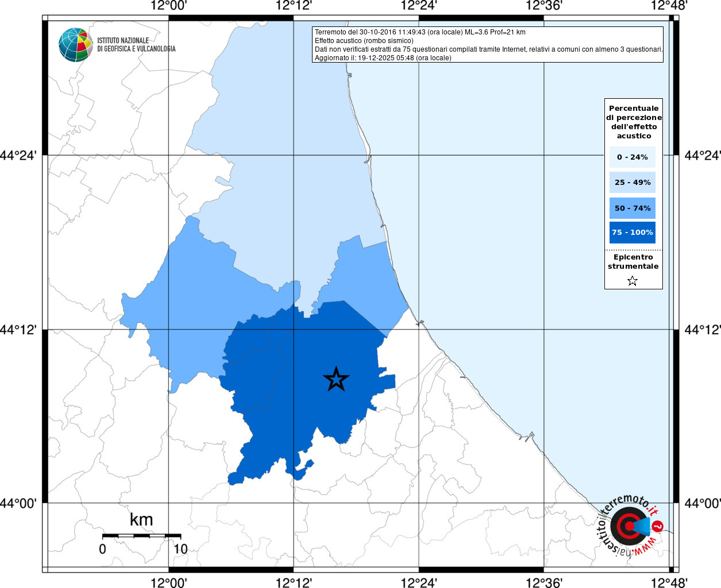Select the 25 - 49% legend swatch

(x=632, y=183)
